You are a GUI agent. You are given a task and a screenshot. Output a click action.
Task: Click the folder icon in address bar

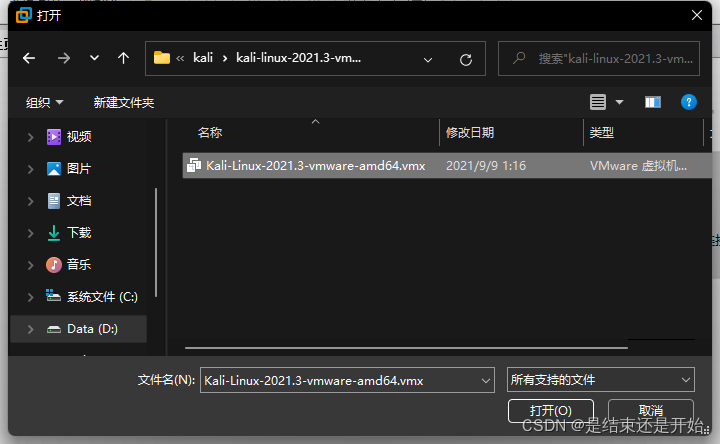[x=162, y=58]
